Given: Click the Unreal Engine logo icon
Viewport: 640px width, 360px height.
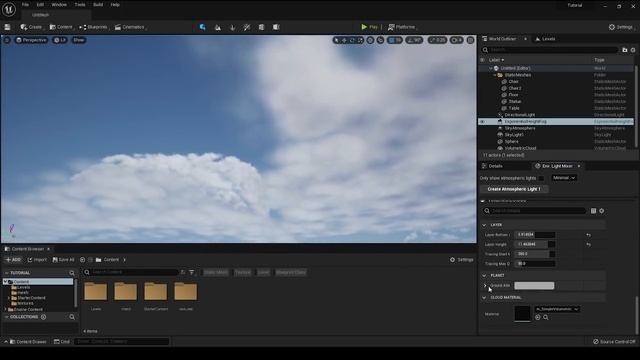Looking at the screenshot, I should (x=9, y=9).
